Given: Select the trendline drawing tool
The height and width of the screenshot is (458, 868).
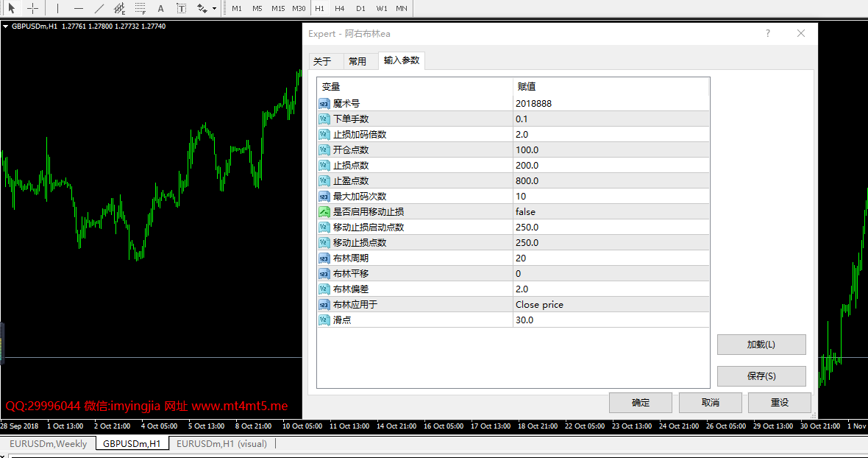Looking at the screenshot, I should (x=99, y=8).
